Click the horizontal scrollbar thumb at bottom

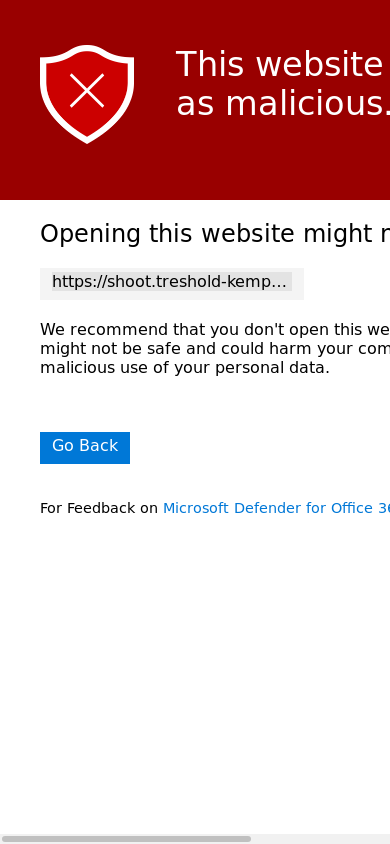(126, 839)
